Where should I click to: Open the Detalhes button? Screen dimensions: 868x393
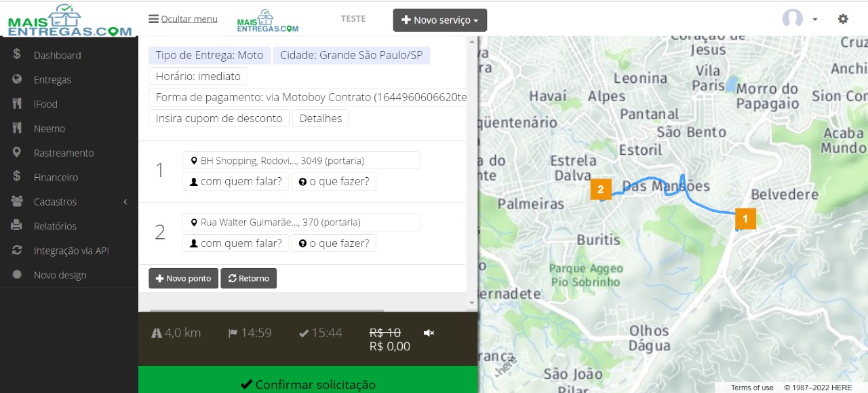pos(321,118)
